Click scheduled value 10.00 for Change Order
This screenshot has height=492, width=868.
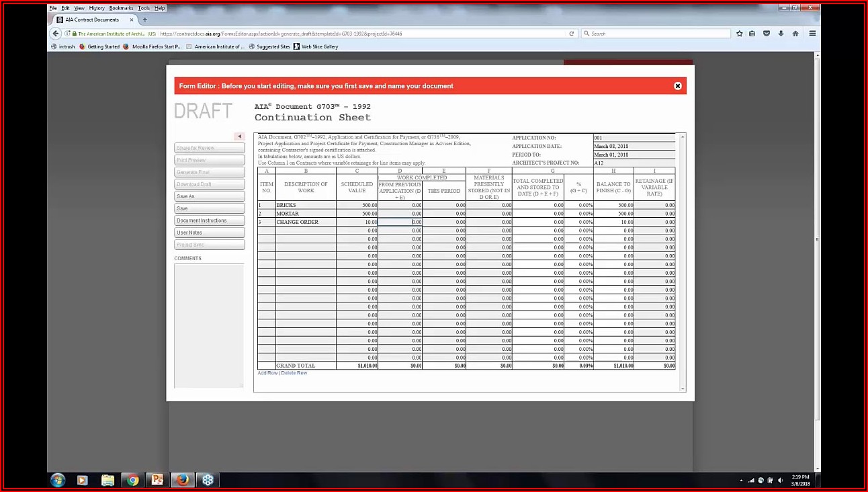click(357, 222)
